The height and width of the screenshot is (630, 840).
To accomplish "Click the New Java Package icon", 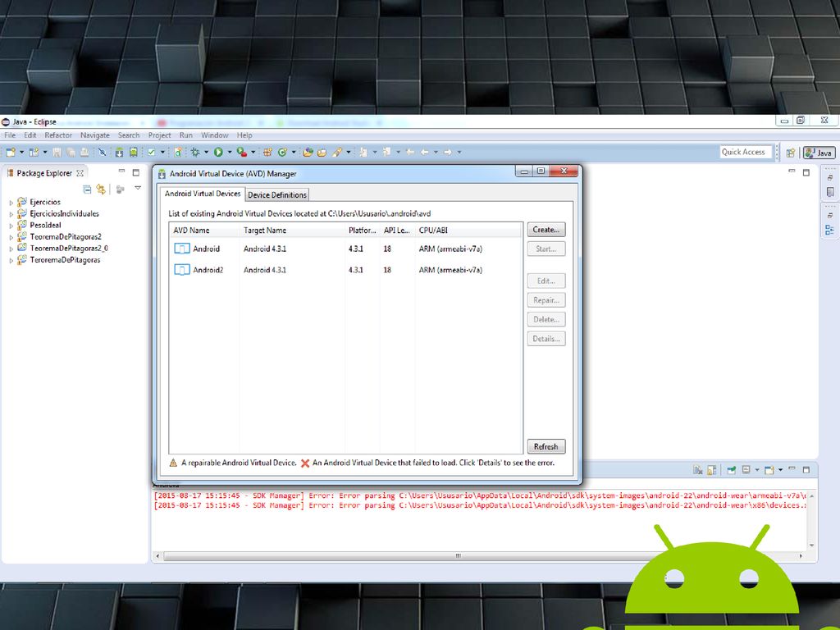I will click(267, 152).
